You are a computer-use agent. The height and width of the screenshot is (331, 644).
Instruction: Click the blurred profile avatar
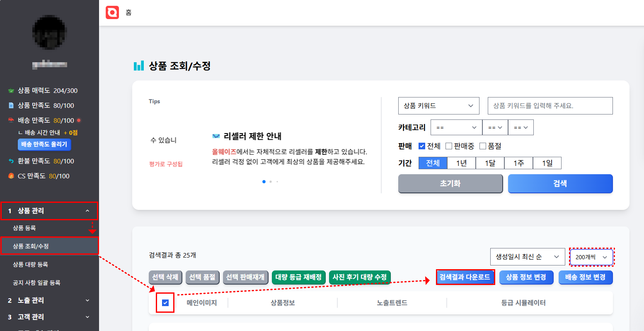click(x=49, y=32)
